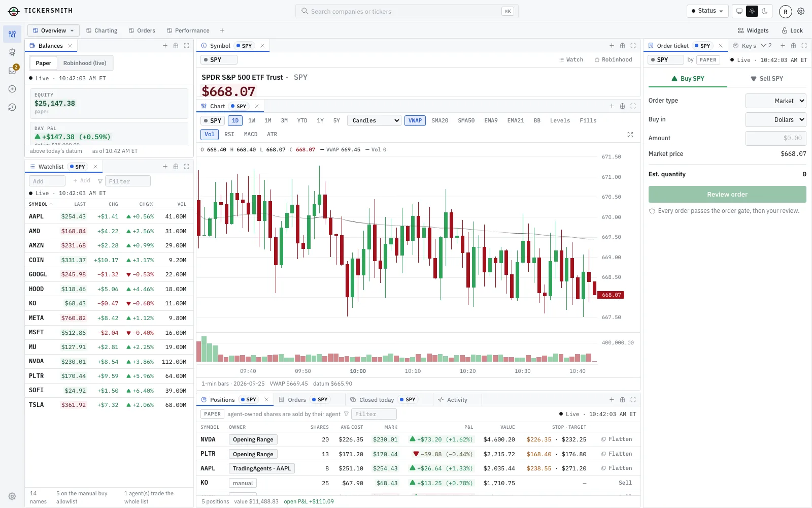Enable the RSI indicator
The width and height of the screenshot is (812, 508).
pyautogui.click(x=229, y=135)
